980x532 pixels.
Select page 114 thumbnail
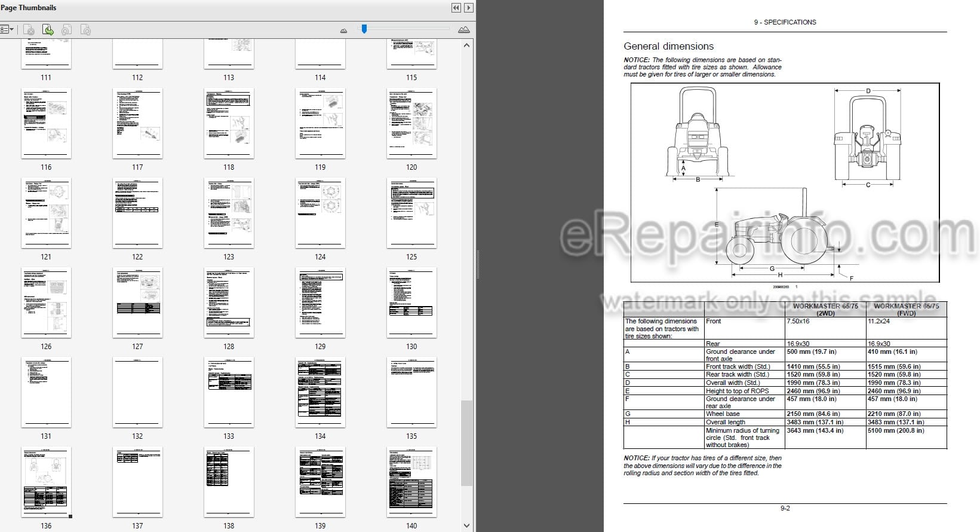320,55
